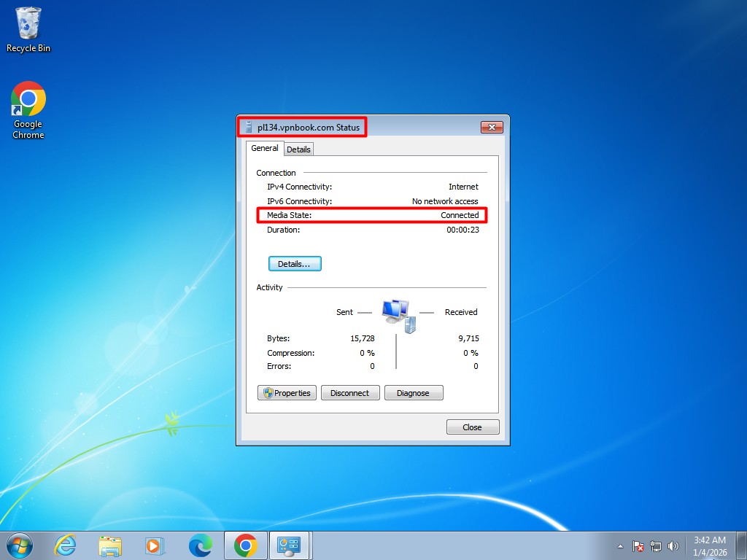Select the General tab
The width and height of the screenshot is (747, 560).
tap(264, 148)
